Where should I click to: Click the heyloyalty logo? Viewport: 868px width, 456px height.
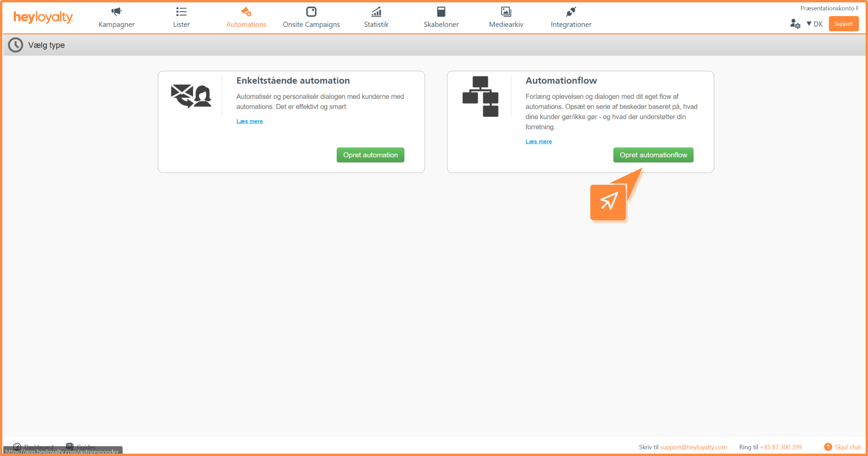point(43,17)
